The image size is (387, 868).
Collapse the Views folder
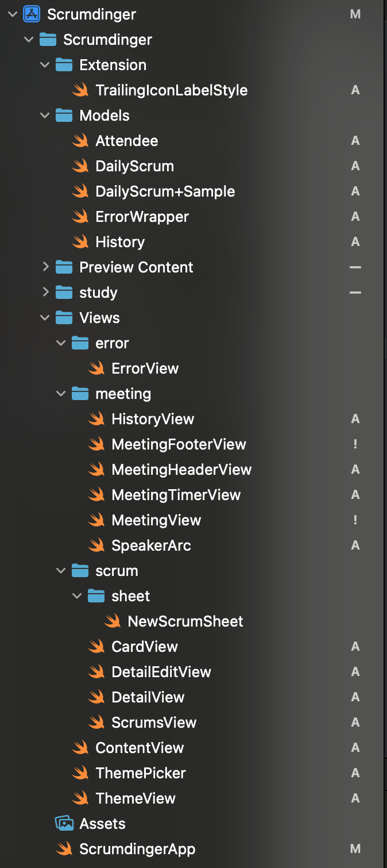[45, 318]
